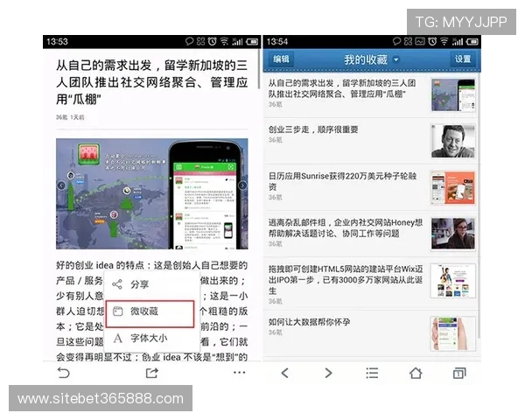
Task: Tap the 36氪 source label under headline
Action: pos(61,117)
